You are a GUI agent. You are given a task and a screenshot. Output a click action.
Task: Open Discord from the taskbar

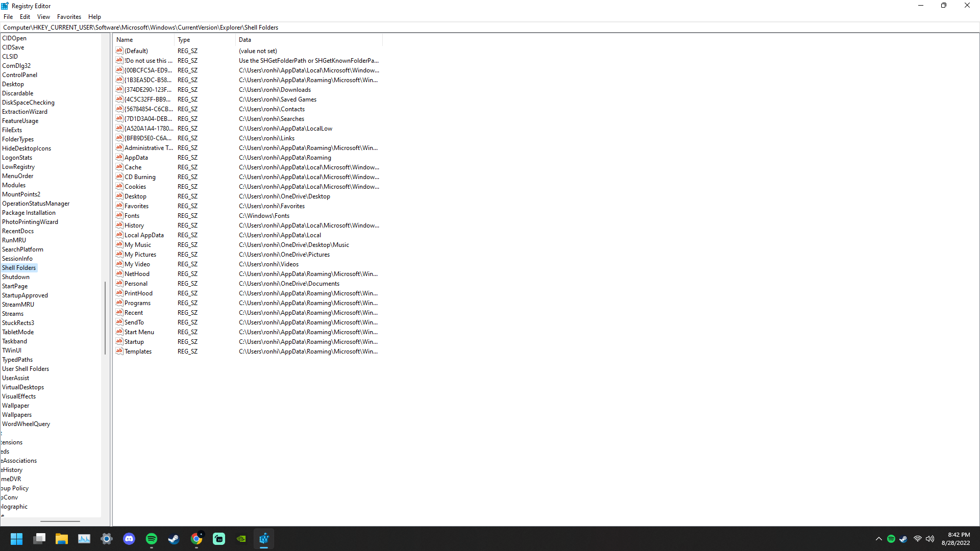click(129, 539)
